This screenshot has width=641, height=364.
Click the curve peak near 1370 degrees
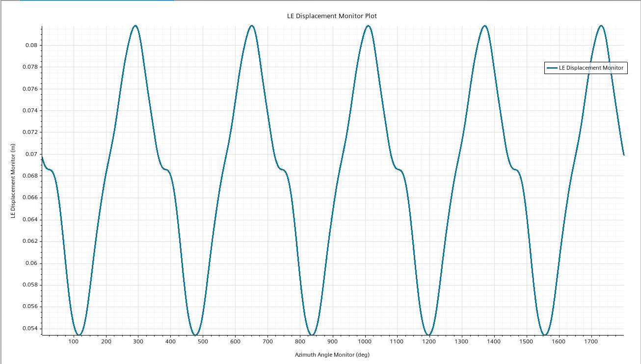484,26
